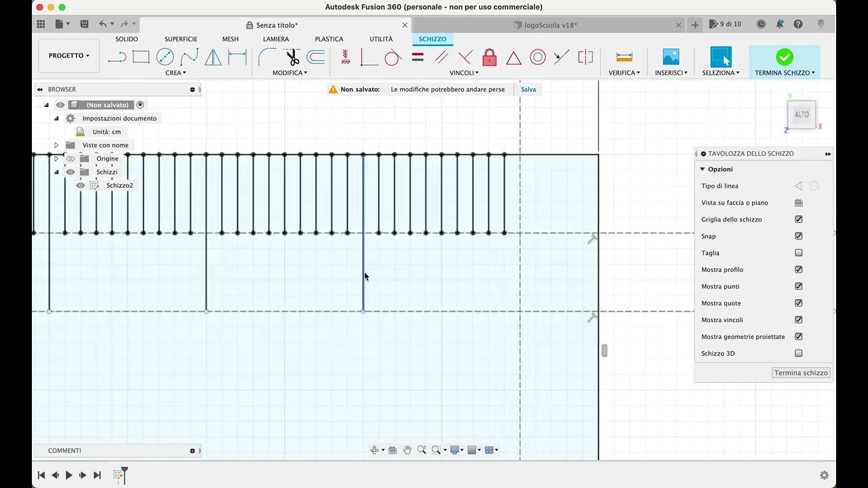Toggle Mostra profilo checkbox
The image size is (868, 488).
[799, 270]
